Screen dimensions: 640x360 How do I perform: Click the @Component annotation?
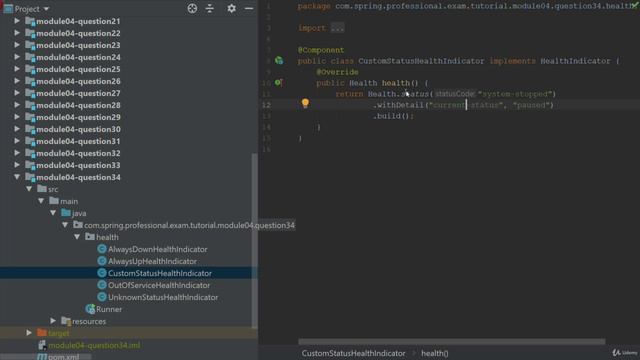point(321,50)
